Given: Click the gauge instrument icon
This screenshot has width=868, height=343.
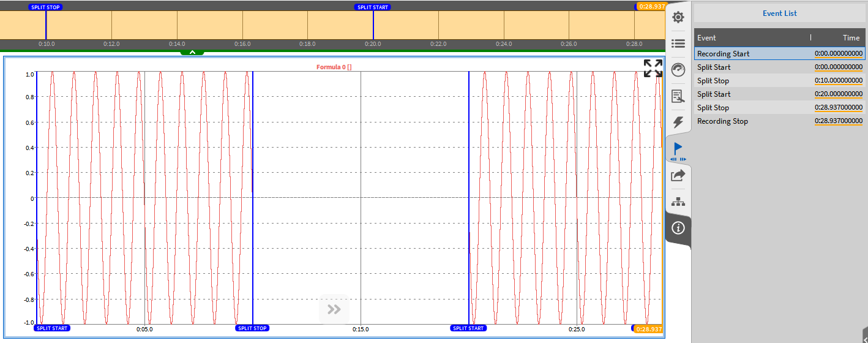Looking at the screenshot, I should (x=678, y=70).
